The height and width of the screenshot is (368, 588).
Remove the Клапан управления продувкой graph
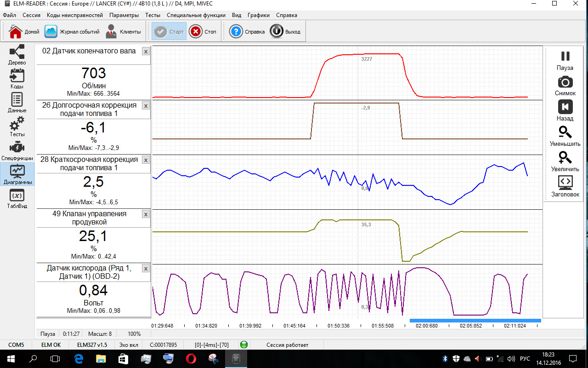[x=146, y=214]
